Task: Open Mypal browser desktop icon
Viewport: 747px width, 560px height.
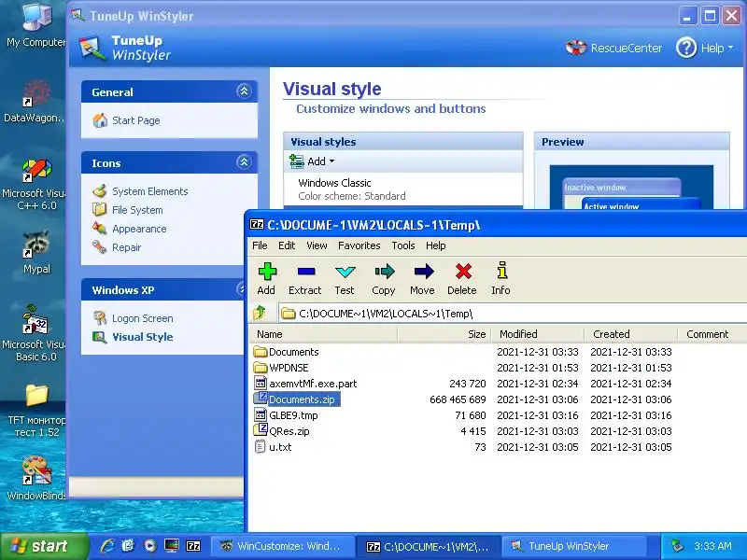Action: click(36, 252)
